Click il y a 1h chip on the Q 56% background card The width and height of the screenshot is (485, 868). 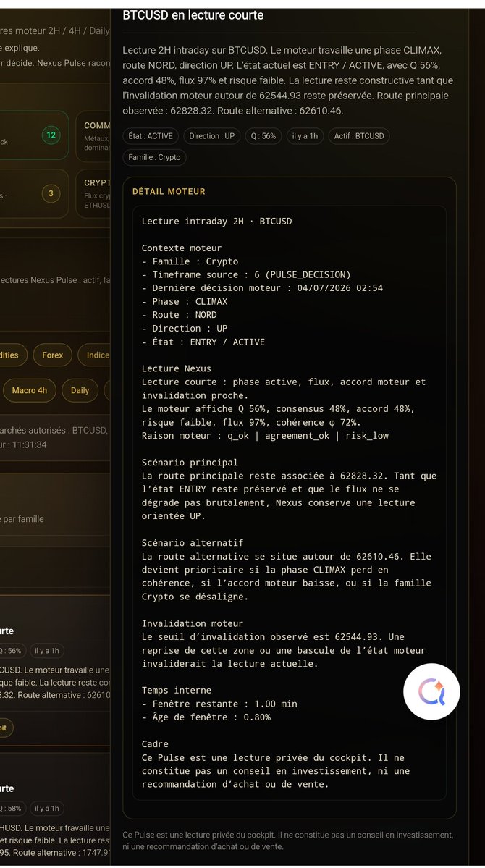[x=47, y=650]
